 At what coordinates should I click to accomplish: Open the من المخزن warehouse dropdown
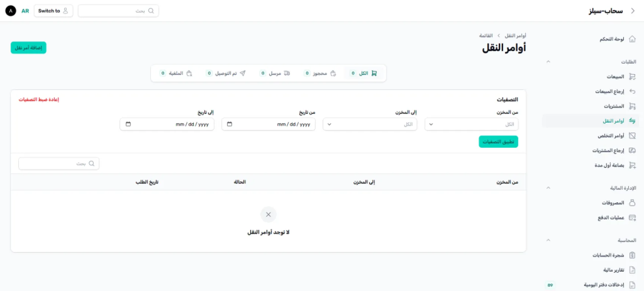472,124
